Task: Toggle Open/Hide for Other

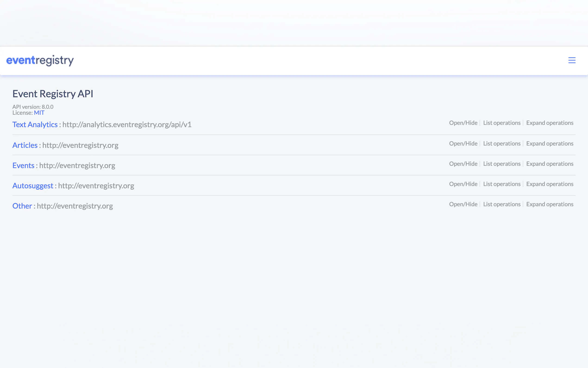Action: [x=463, y=204]
